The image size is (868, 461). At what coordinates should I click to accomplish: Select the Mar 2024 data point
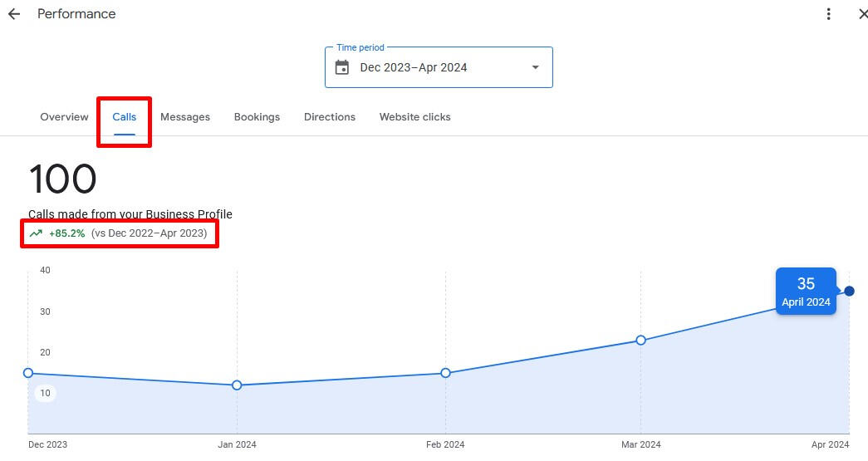pos(641,340)
